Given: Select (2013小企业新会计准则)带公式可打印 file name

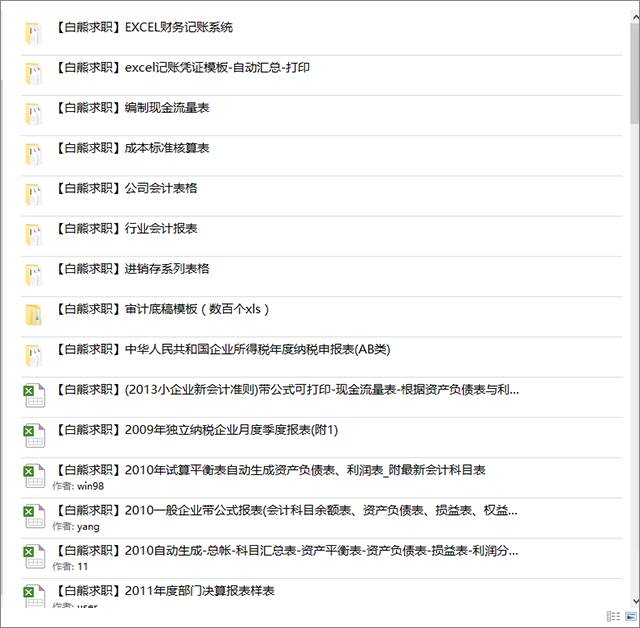Looking at the screenshot, I should 286,390.
